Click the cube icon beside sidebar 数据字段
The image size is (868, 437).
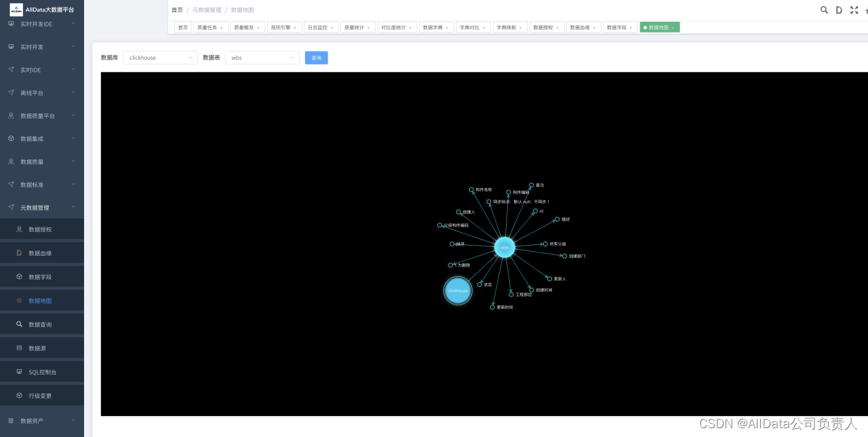tap(20, 277)
